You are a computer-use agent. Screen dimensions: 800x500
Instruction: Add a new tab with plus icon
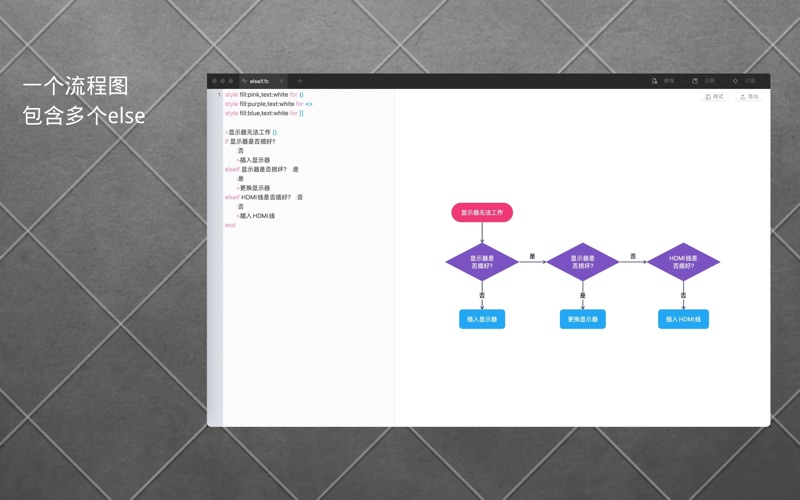click(299, 81)
